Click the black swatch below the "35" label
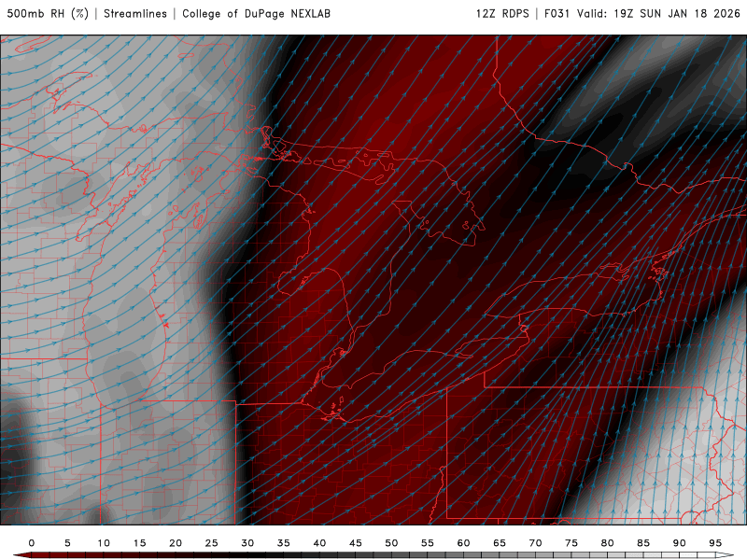 click(x=284, y=555)
